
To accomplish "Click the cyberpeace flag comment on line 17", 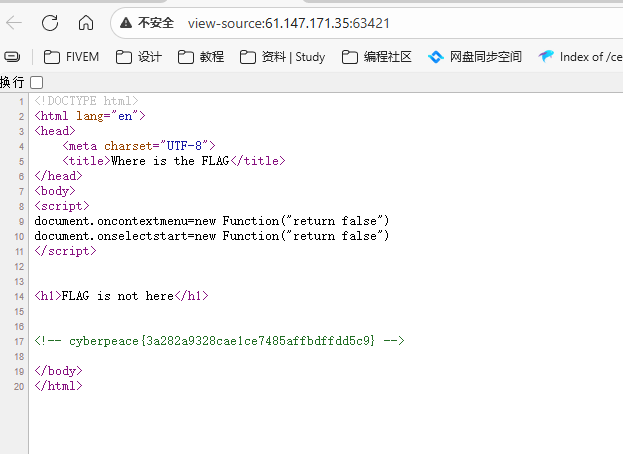I will pos(219,341).
